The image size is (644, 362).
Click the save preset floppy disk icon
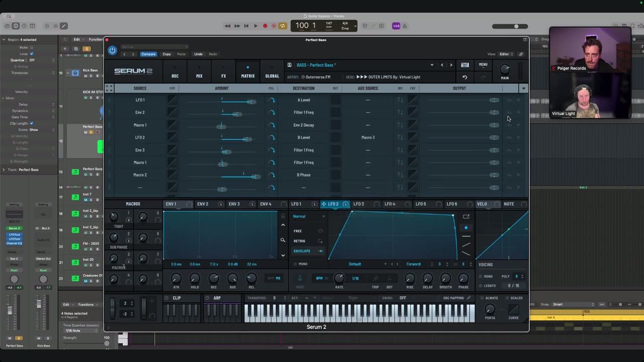289,65
